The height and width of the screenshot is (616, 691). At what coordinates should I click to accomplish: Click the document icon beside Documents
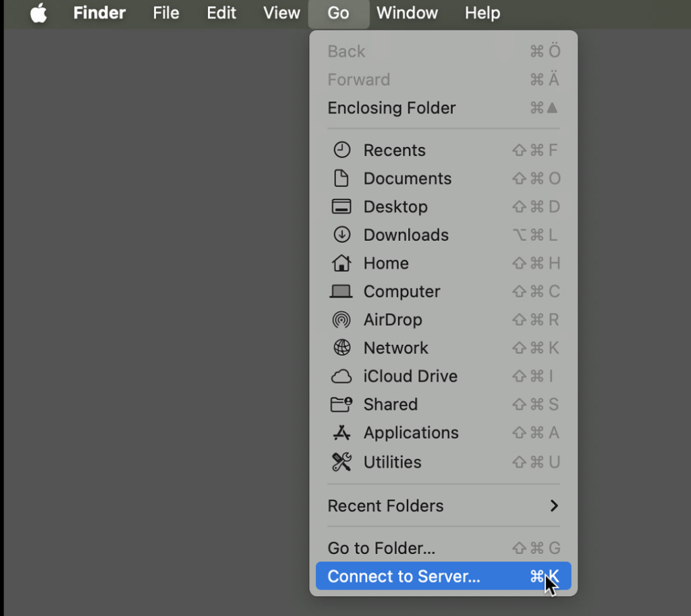(342, 178)
